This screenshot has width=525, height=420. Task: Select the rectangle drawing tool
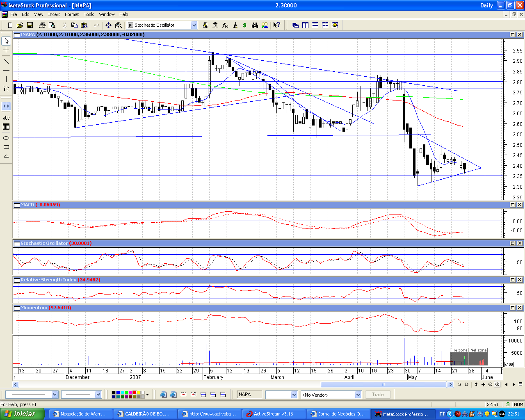[6, 147]
